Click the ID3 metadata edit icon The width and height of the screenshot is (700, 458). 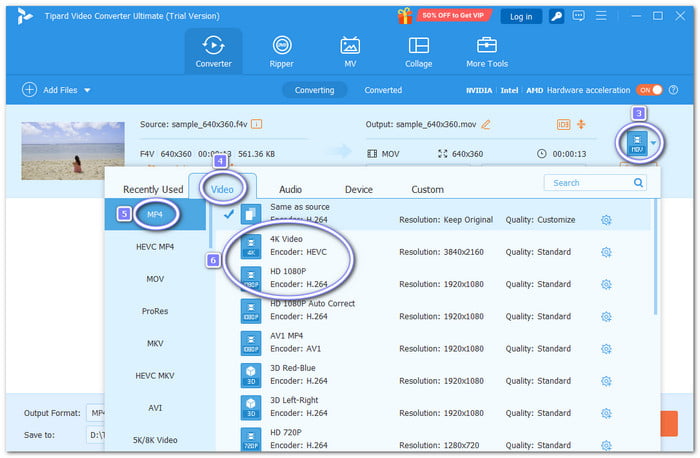[563, 125]
